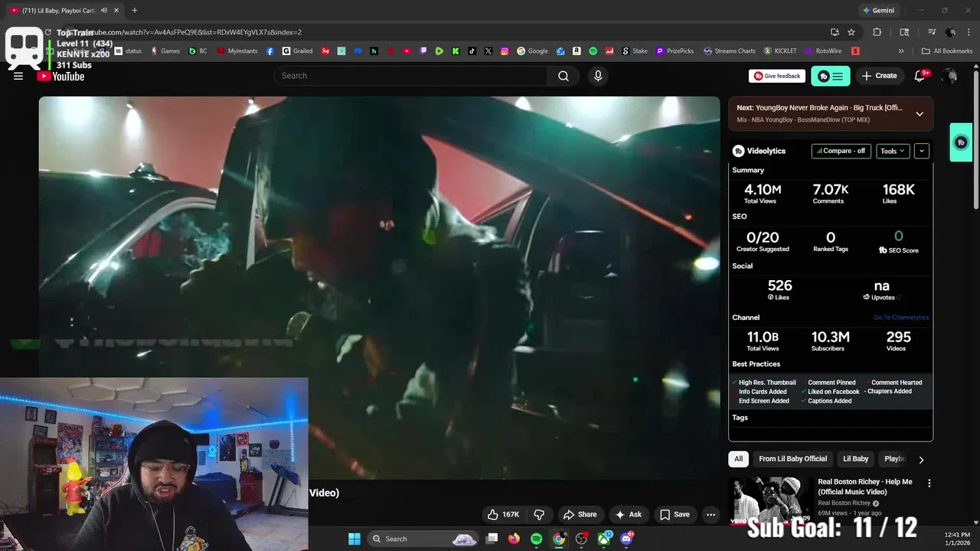Open Gemini in Chrome title bar
Screen dimensions: 980x551
point(878,11)
